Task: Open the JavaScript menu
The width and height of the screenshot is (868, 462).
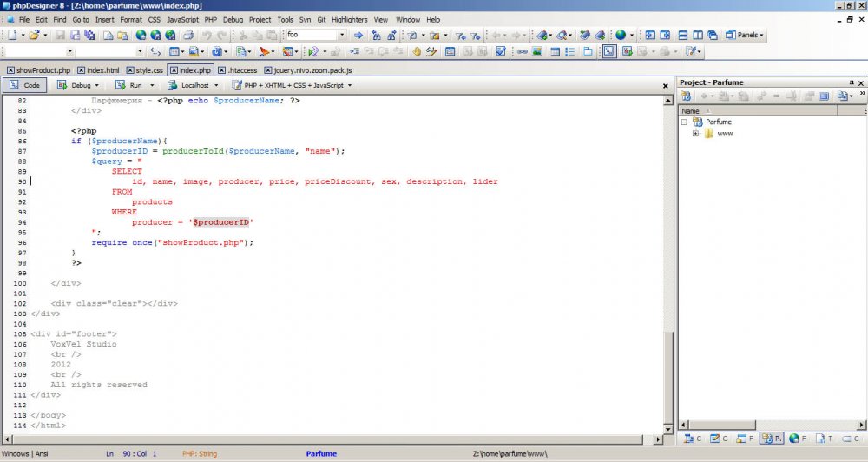Action: [x=182, y=19]
